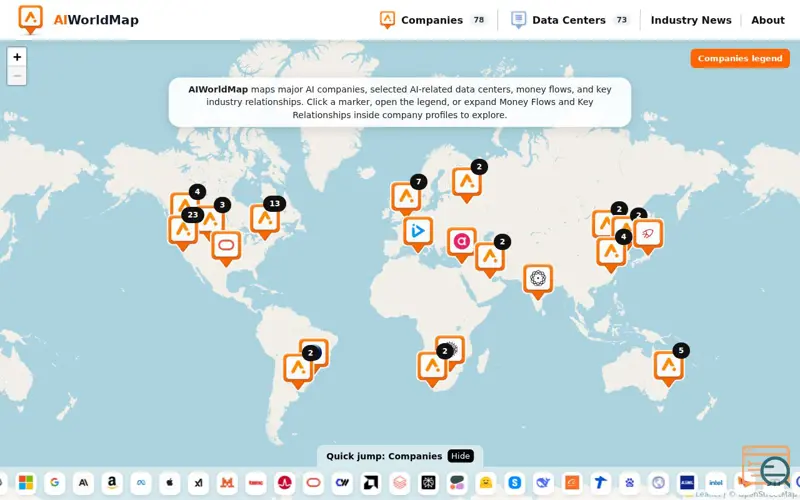Select the Mistral orange M logo
The width and height of the screenshot is (800, 500).
click(227, 482)
